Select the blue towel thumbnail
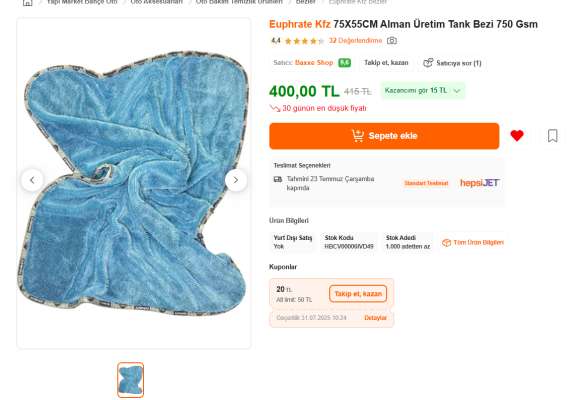This screenshot has width=587, height=400. click(x=130, y=380)
